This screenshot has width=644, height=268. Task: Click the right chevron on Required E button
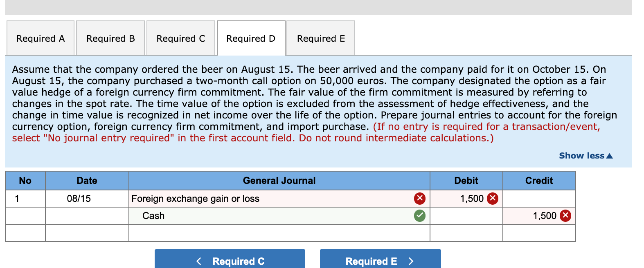(411, 261)
